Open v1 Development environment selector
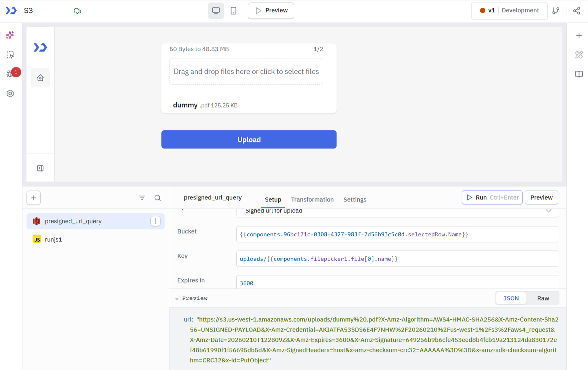Viewport: 588px width, 370px height. click(x=509, y=11)
